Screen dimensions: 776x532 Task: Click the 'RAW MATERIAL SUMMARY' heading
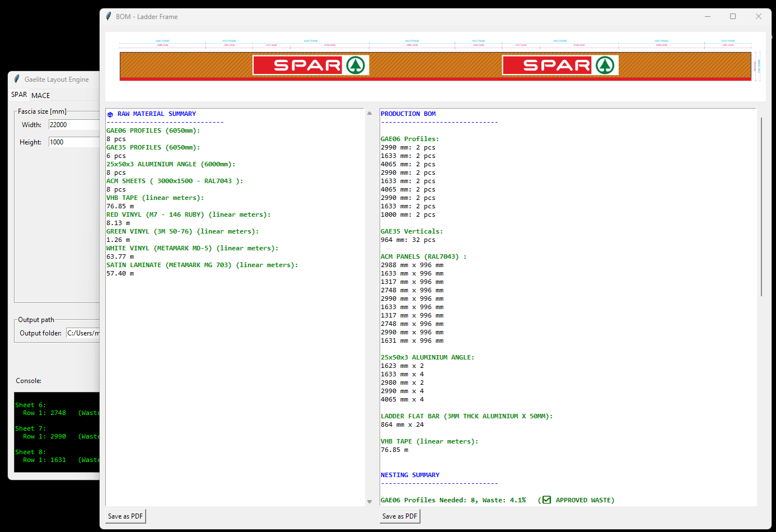click(x=157, y=114)
